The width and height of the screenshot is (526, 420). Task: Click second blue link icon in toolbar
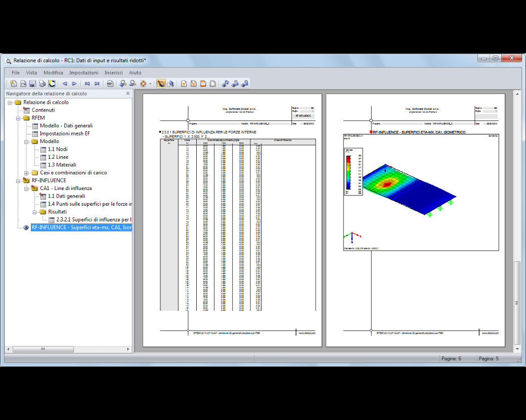(x=235, y=83)
